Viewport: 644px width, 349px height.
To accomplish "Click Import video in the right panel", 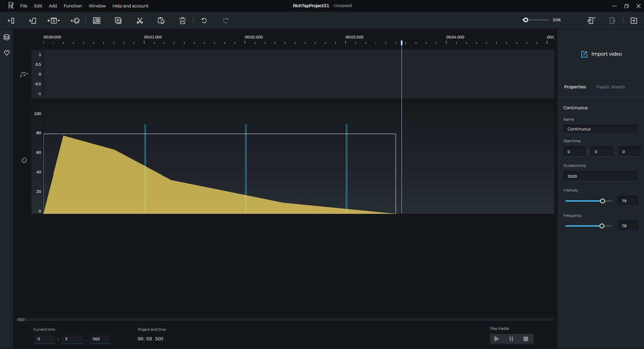I will [x=601, y=54].
